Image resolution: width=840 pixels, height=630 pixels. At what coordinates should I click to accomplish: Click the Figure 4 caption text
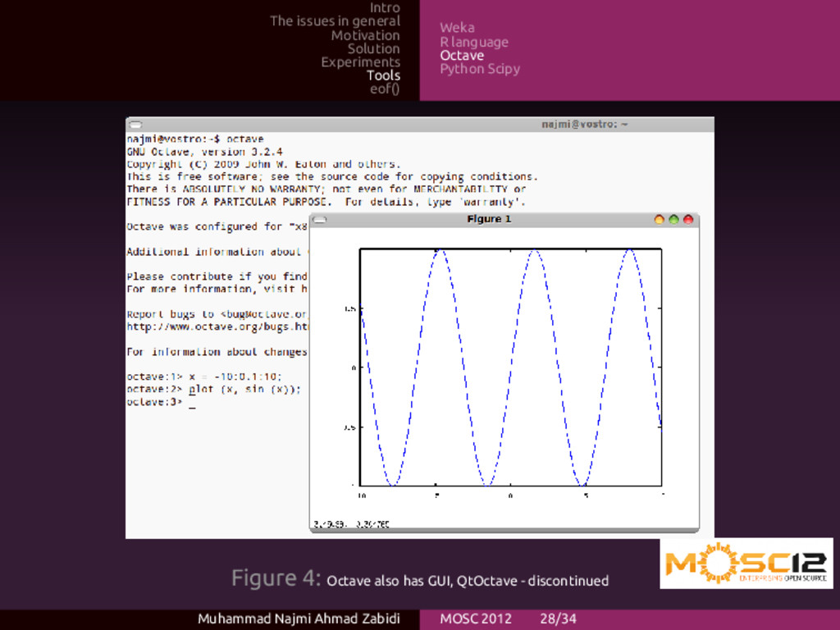(x=420, y=579)
